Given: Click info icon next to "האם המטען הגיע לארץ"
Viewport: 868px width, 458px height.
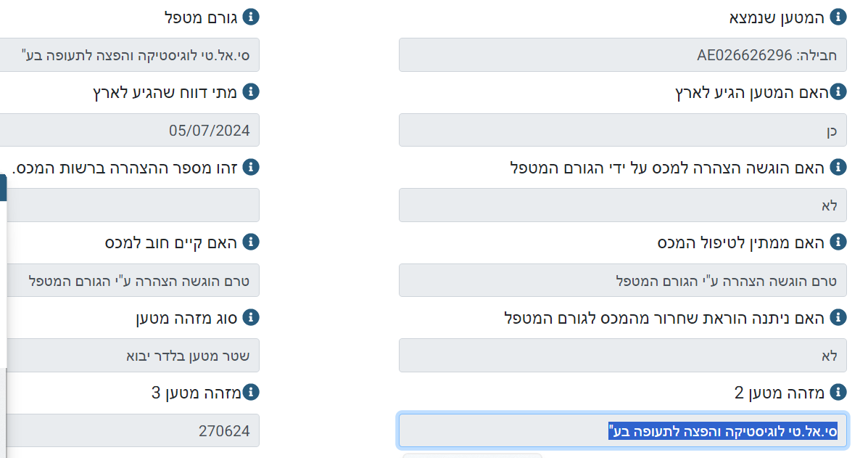Looking at the screenshot, I should click(838, 92).
